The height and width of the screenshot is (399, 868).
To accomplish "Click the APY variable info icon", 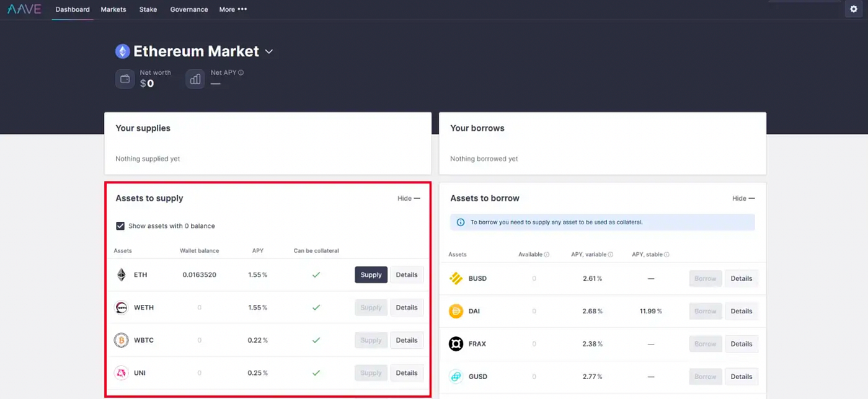I will [x=611, y=255].
